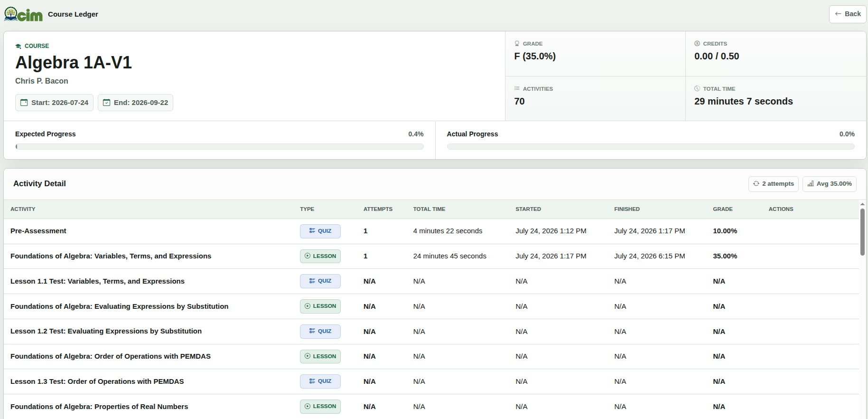Click the FINISHED column header
The width and height of the screenshot is (868, 419).
click(627, 209)
